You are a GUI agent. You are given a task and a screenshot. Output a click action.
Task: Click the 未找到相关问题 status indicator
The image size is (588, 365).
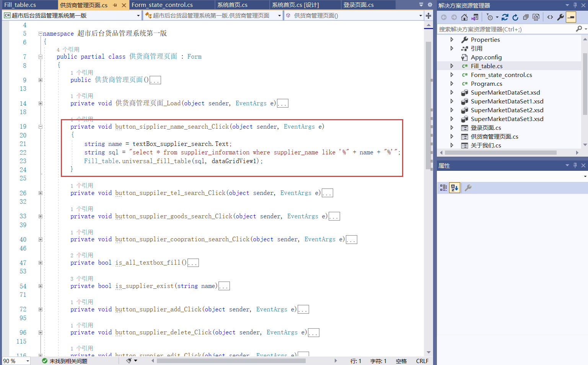65,361
